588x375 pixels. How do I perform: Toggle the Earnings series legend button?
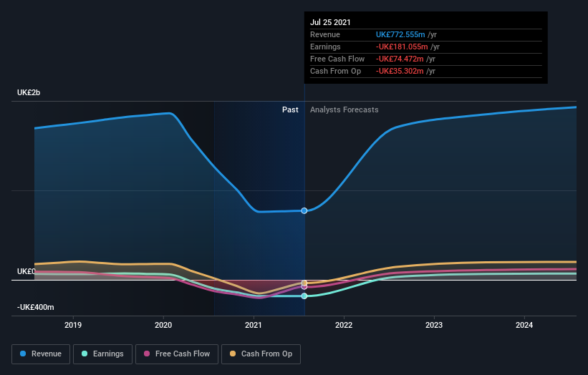102,354
